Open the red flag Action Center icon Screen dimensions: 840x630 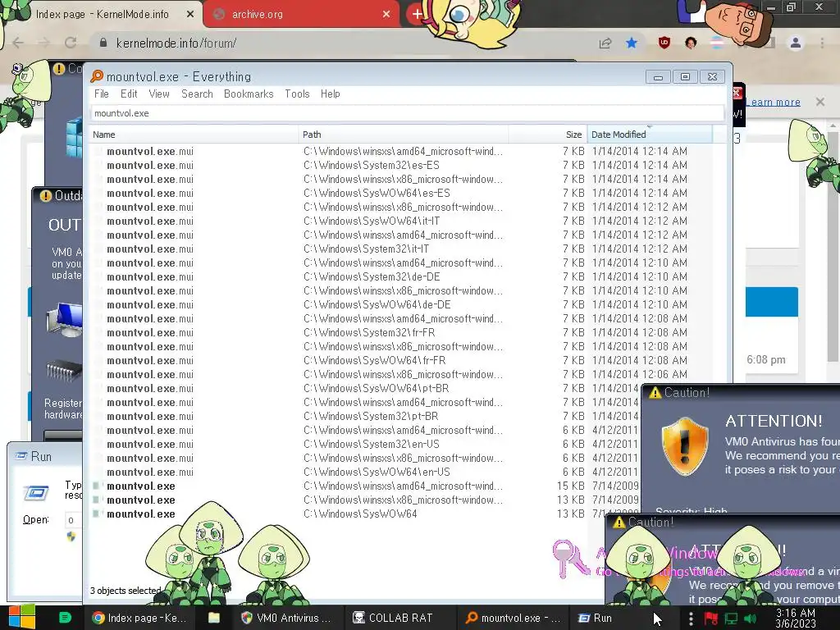(x=711, y=618)
